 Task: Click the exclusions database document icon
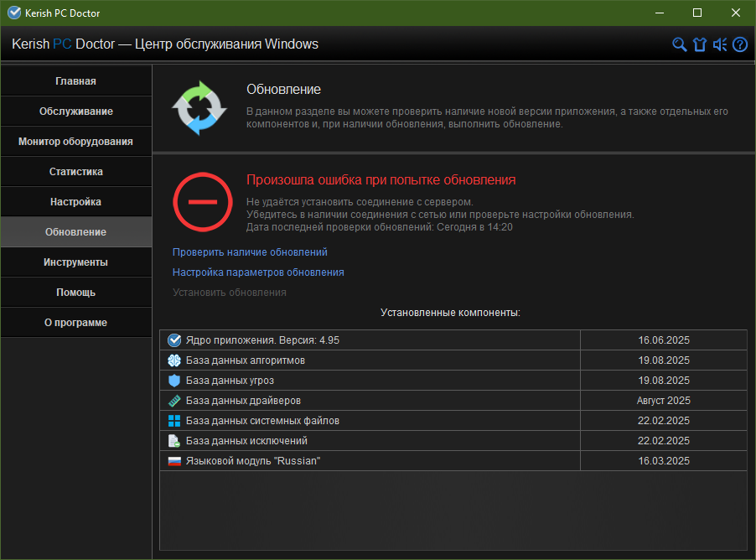[174, 441]
